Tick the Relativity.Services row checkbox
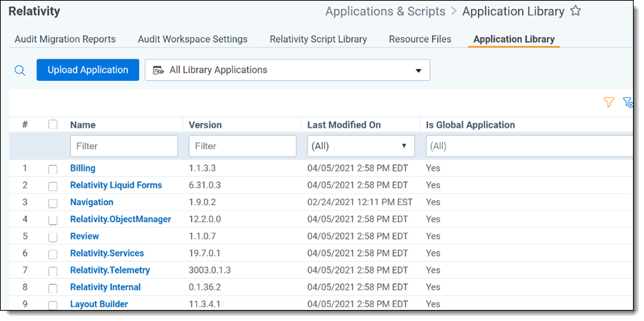 click(52, 254)
